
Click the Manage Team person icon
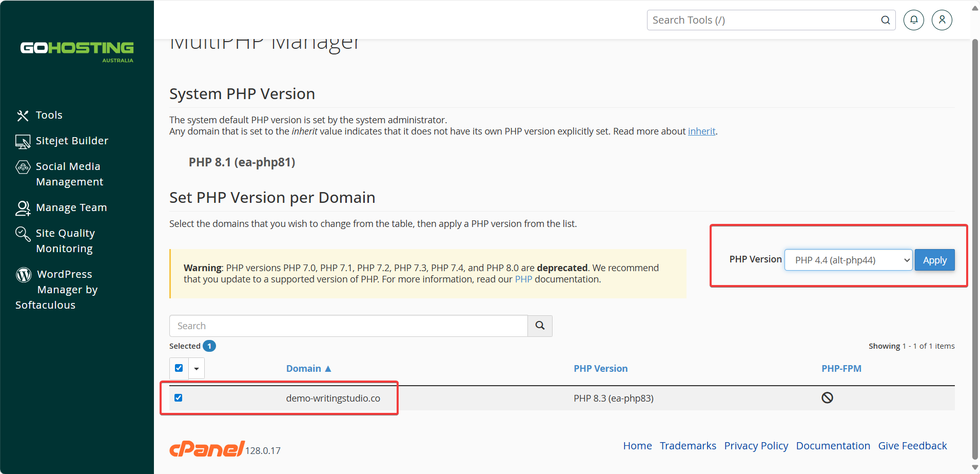pyautogui.click(x=23, y=208)
